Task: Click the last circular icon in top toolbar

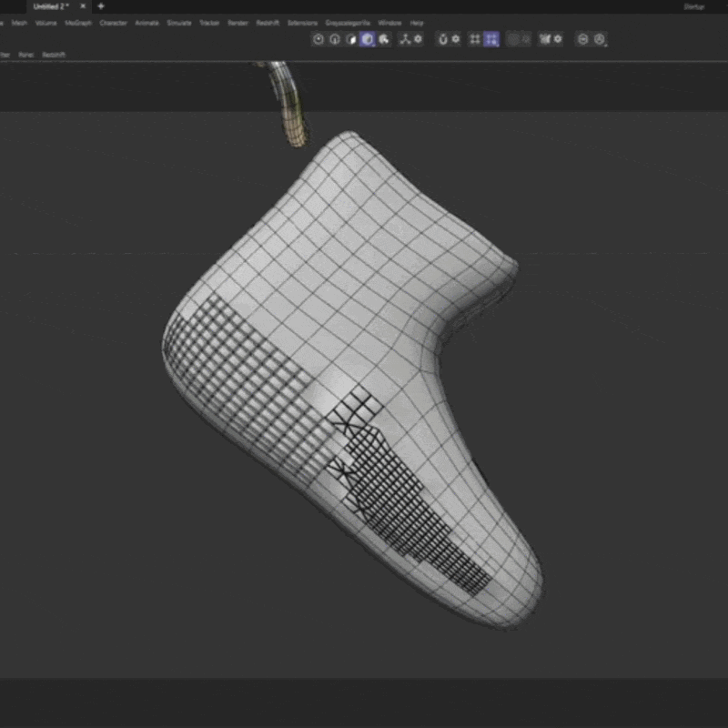Action: click(x=600, y=39)
